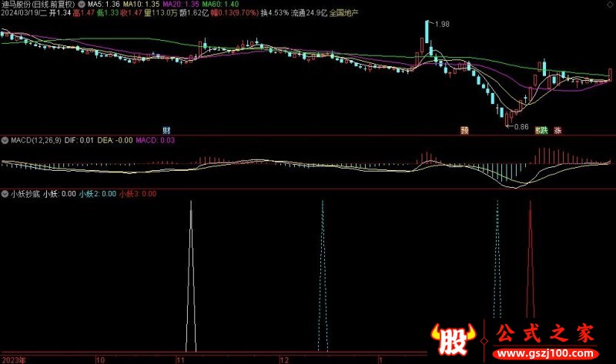
Task: Click the 2023年 label on time axis
Action: coord(15,359)
